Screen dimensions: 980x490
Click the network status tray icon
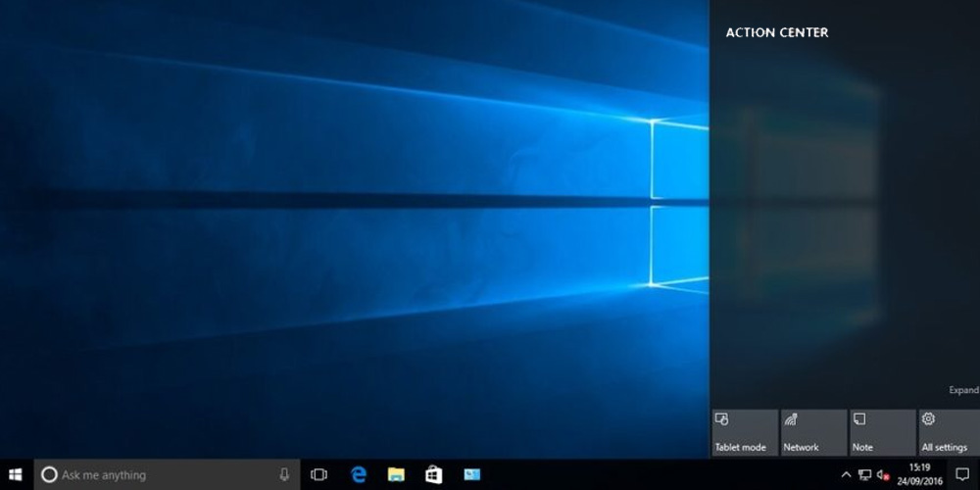click(x=865, y=475)
